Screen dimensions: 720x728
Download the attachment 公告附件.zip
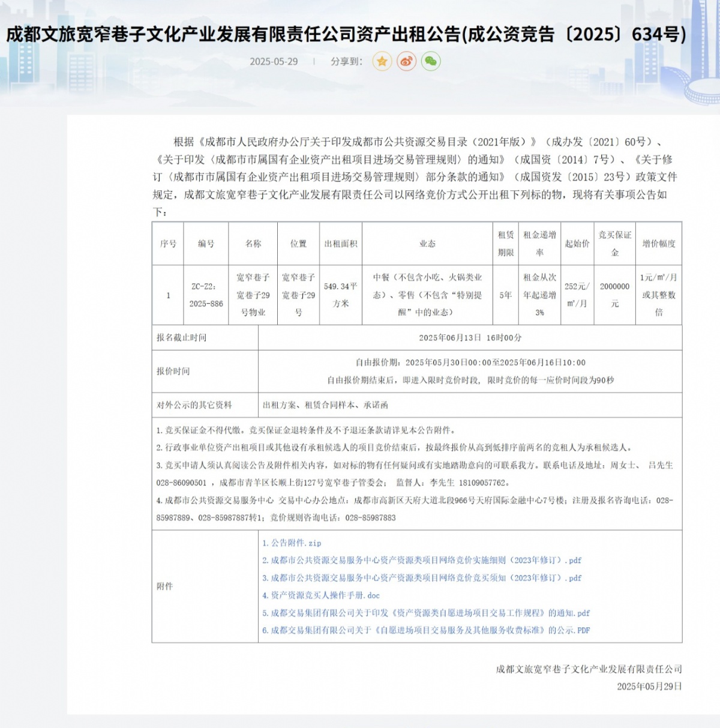(x=292, y=543)
